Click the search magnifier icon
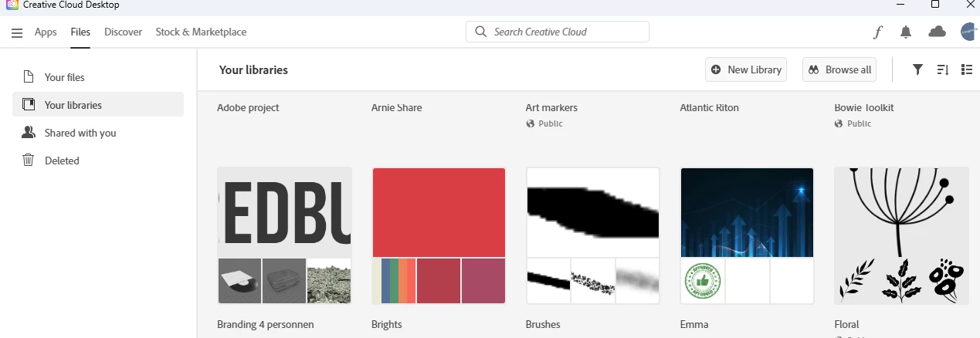Image resolution: width=980 pixels, height=338 pixels. pos(481,32)
